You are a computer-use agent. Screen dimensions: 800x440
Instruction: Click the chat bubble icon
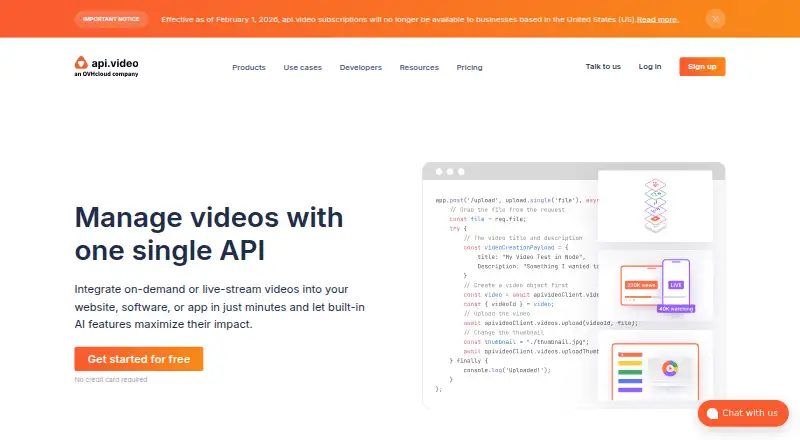click(712, 413)
